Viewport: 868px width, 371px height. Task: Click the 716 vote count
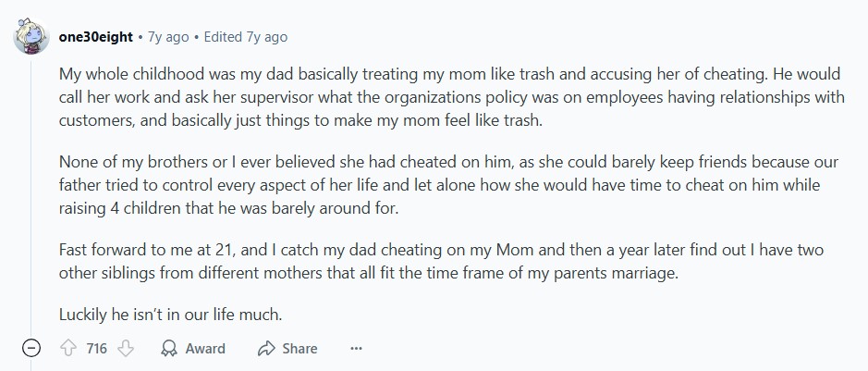click(x=96, y=349)
